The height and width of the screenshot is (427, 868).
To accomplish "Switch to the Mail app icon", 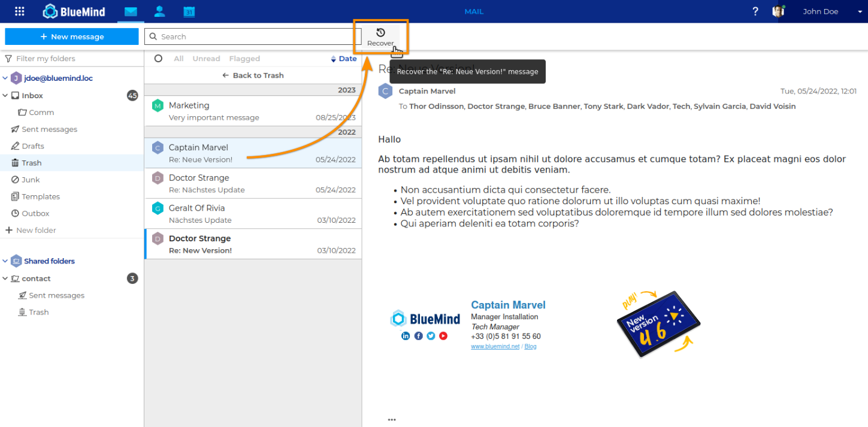I will coord(131,11).
